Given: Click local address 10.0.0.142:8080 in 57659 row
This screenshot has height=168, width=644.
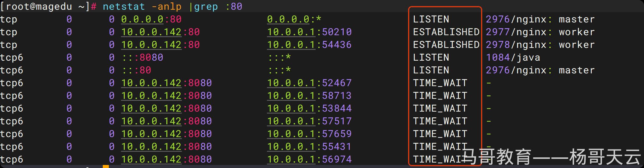Looking at the screenshot, I should click(x=166, y=134).
